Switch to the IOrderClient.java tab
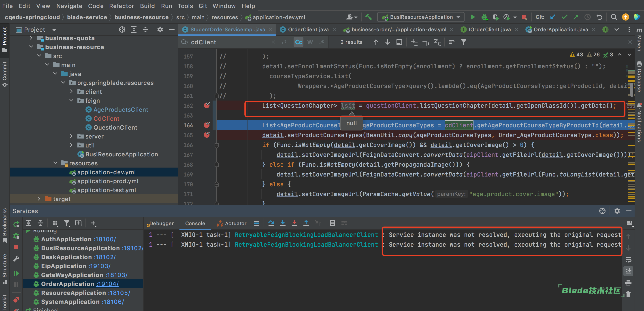Image resolution: width=644 pixels, height=311 pixels. click(x=490, y=29)
